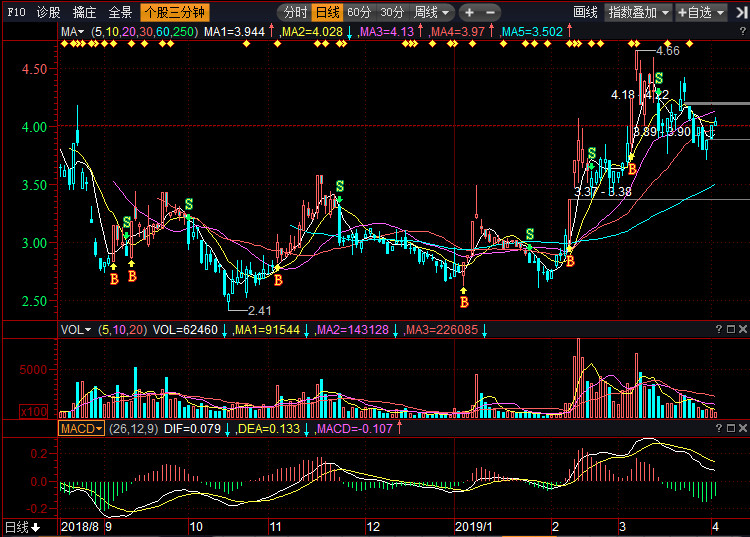Click the 画线 drawing tools button
This screenshot has height=537, width=750.
[586, 13]
